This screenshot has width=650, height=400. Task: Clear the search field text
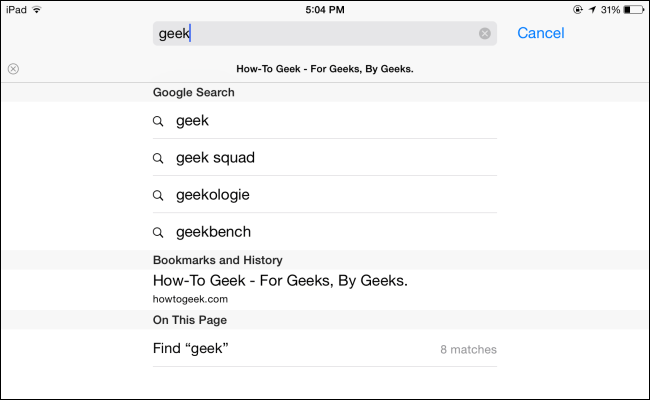(485, 33)
